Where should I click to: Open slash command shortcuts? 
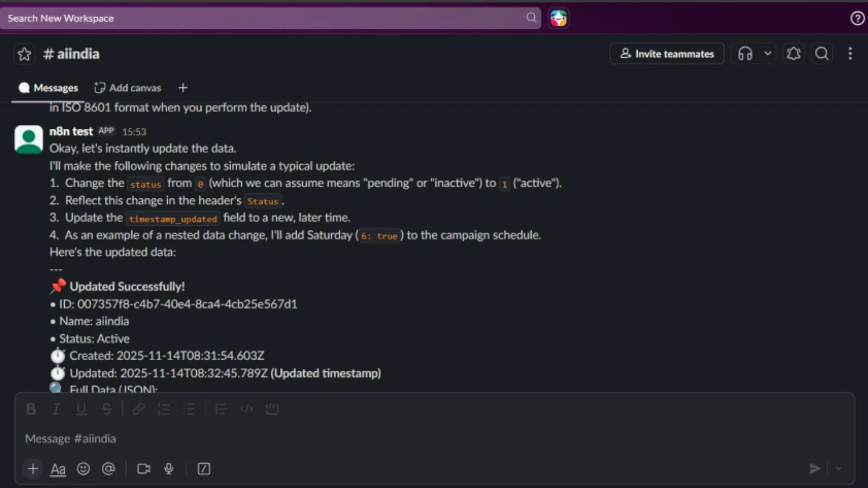(204, 469)
